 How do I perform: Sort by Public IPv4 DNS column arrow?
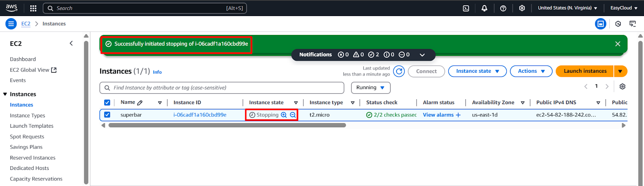599,103
